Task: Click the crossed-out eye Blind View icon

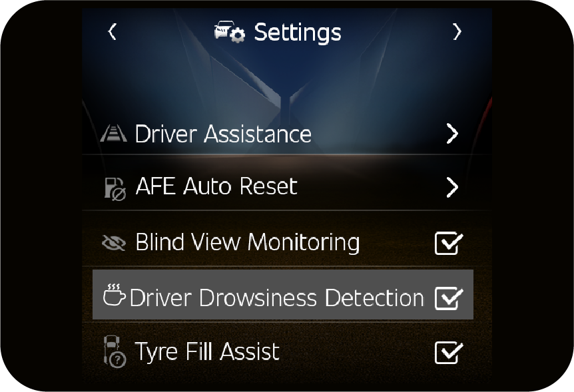Action: pos(114,243)
